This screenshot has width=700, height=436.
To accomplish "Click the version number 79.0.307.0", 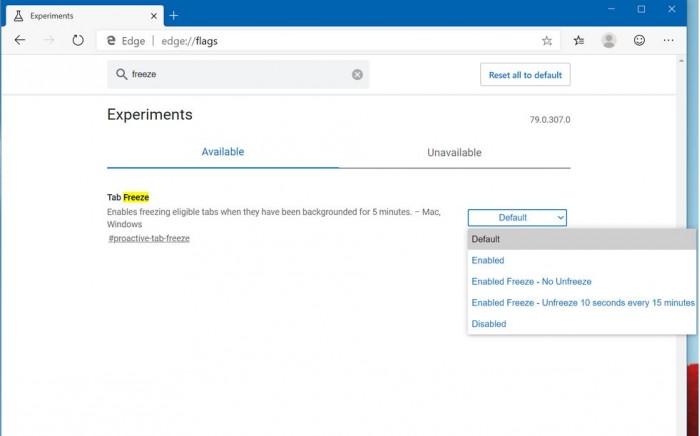I will click(550, 120).
